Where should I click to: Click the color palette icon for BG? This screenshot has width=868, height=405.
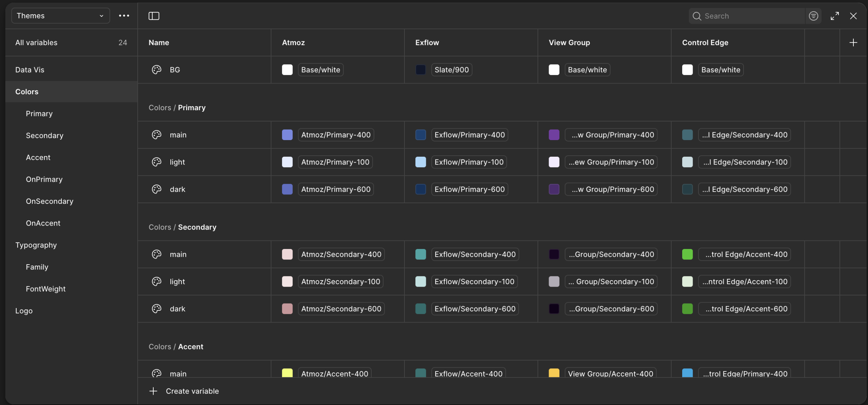click(x=156, y=70)
